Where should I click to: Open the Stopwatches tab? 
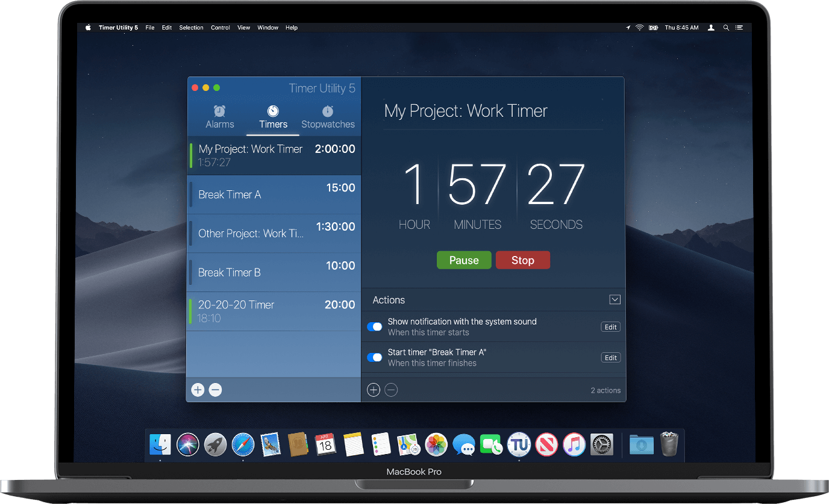[x=328, y=117]
